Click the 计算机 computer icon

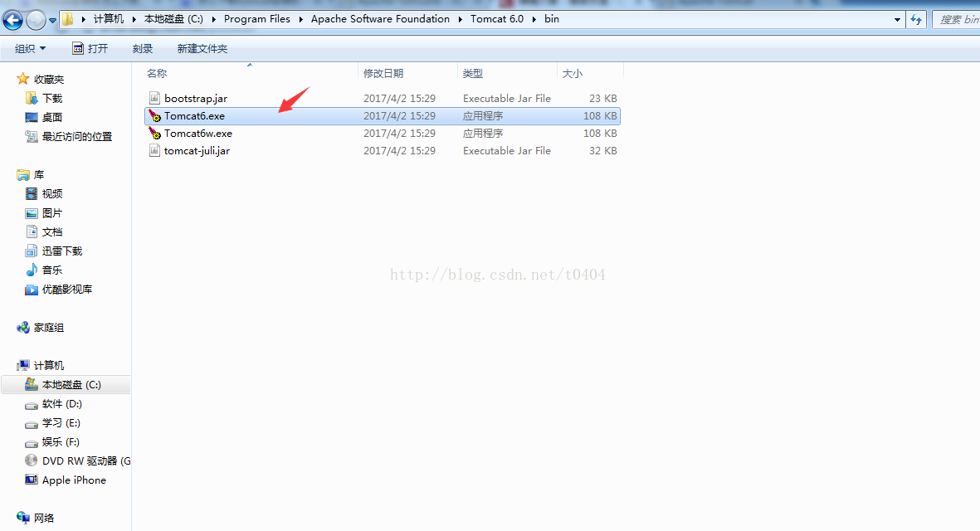pos(23,365)
